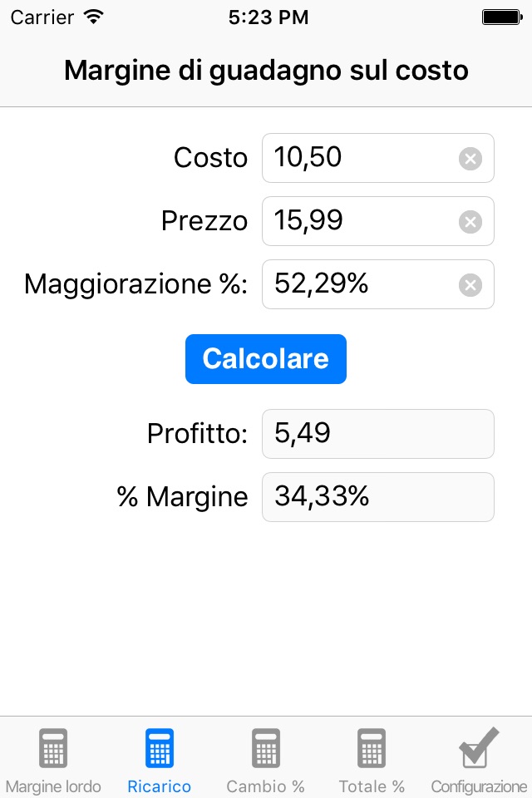Tap the Wi-Fi status icon
Image resolution: width=532 pixels, height=798 pixels.
94,17
